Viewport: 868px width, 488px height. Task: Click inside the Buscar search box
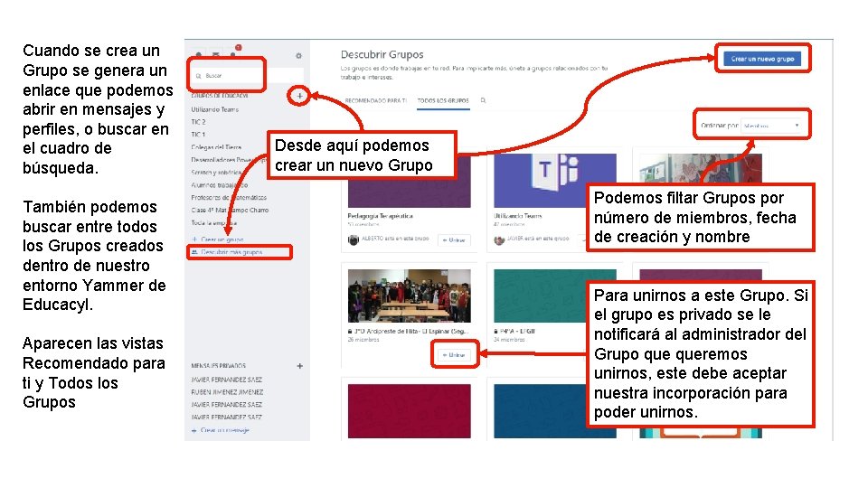[x=249, y=76]
